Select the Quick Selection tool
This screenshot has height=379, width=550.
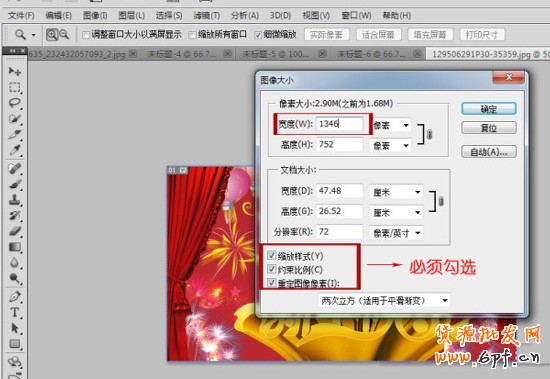[14, 119]
